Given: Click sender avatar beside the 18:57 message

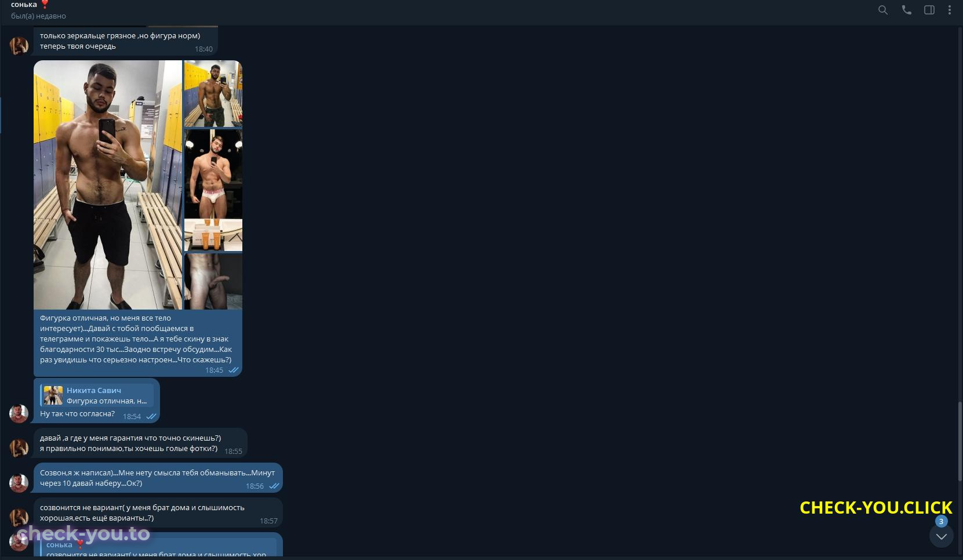Looking at the screenshot, I should click(x=19, y=517).
